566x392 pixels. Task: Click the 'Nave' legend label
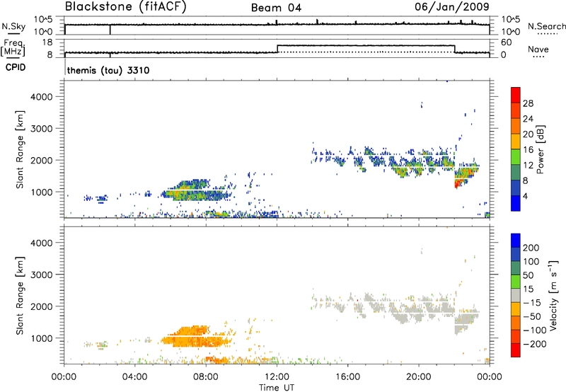(538, 49)
